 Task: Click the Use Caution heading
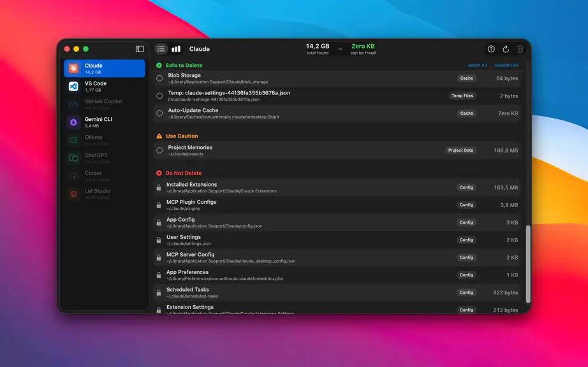(182, 136)
